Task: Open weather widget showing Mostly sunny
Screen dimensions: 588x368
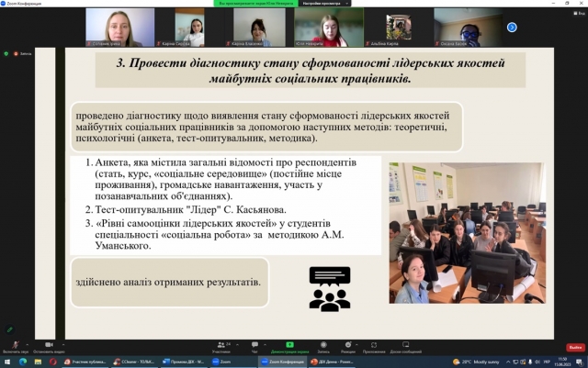Action: click(476, 362)
